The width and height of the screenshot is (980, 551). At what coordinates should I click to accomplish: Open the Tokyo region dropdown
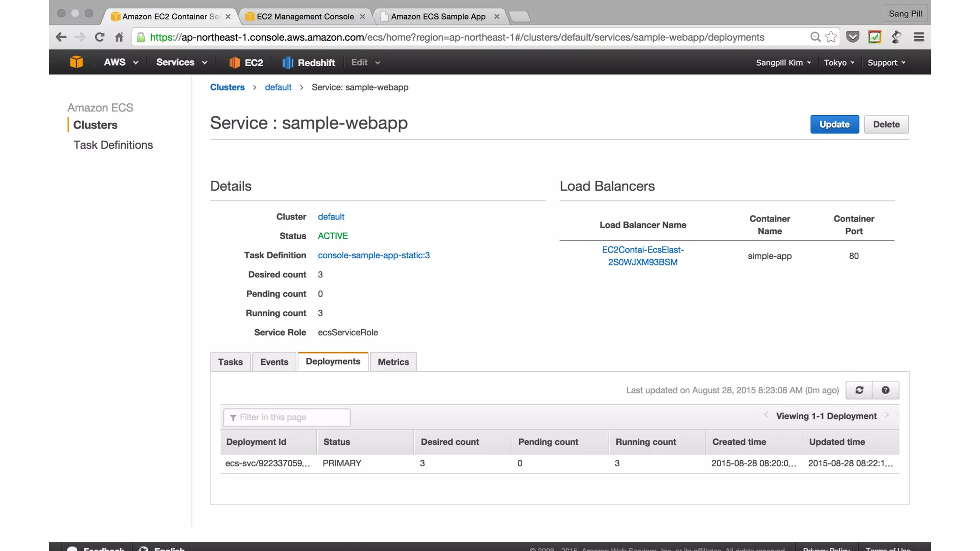point(839,63)
